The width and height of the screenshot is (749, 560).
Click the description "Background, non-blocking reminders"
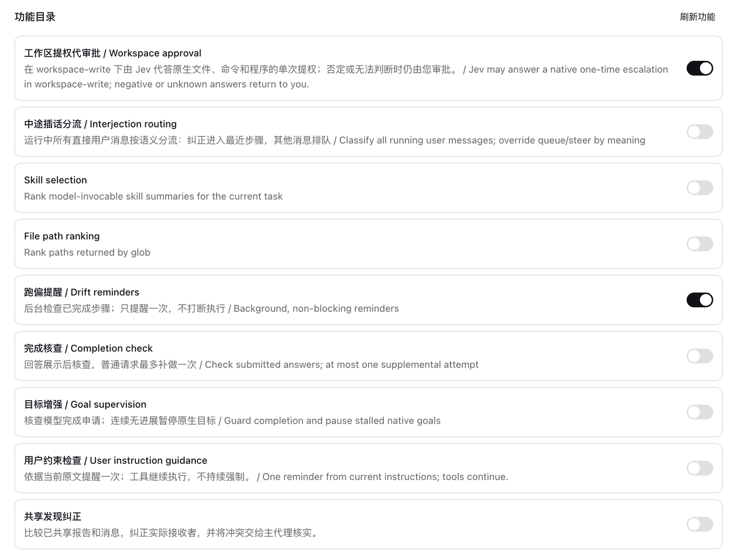[211, 309]
